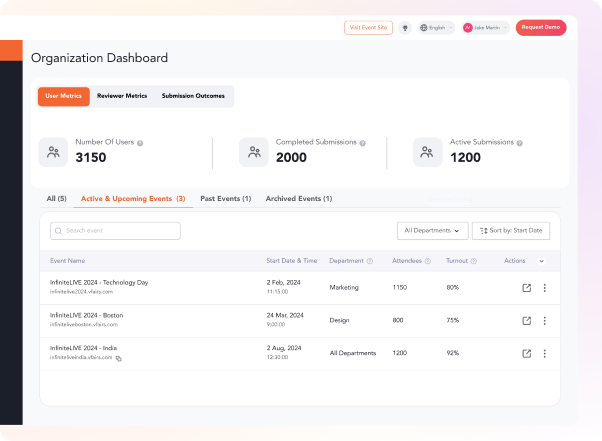Click the Department column help icon
Image resolution: width=602 pixels, height=441 pixels.
click(x=370, y=261)
